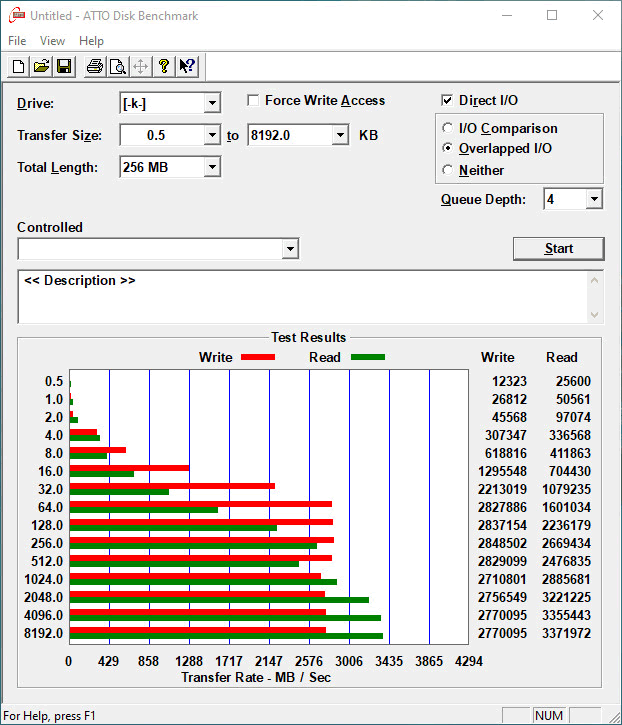The image size is (622, 725).
Task: Click the yellow question mark About icon
Action: 164,67
